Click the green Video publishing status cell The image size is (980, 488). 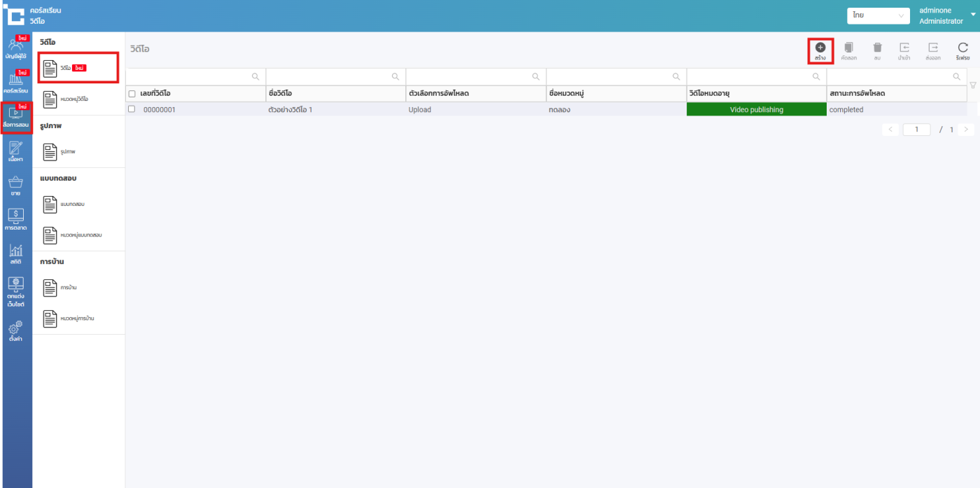tap(756, 110)
